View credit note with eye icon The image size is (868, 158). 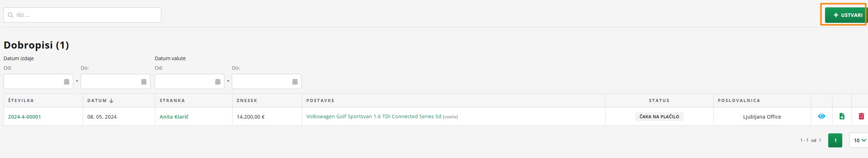click(821, 116)
